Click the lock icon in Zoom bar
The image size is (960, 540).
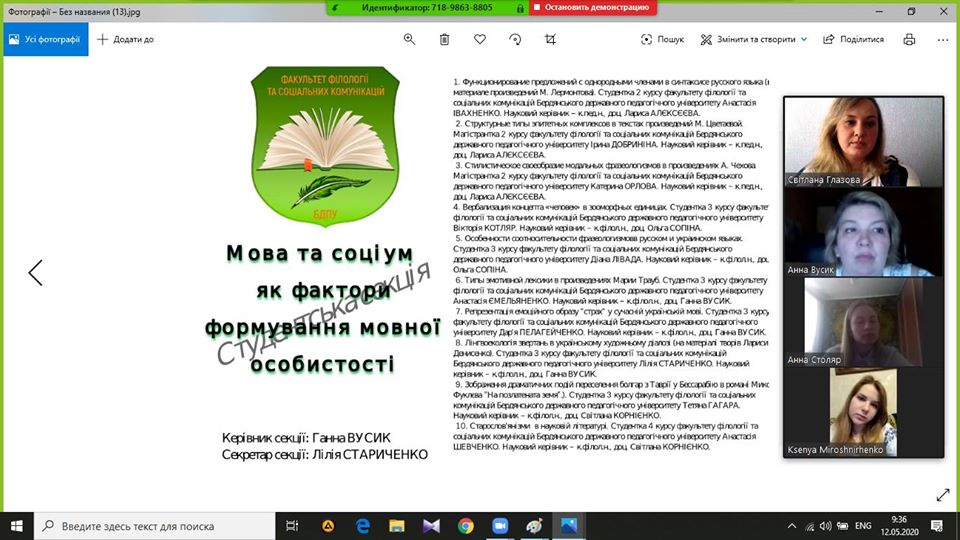520,8
